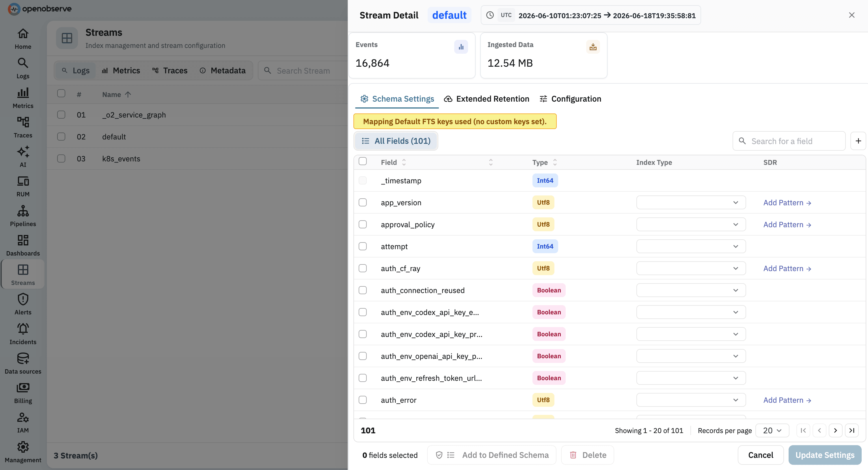Sort the table by Type column
Image resolution: width=868 pixels, height=470 pixels.
click(545, 163)
